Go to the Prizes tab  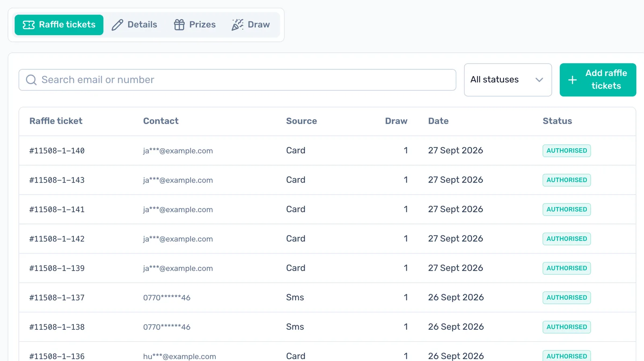tap(195, 25)
